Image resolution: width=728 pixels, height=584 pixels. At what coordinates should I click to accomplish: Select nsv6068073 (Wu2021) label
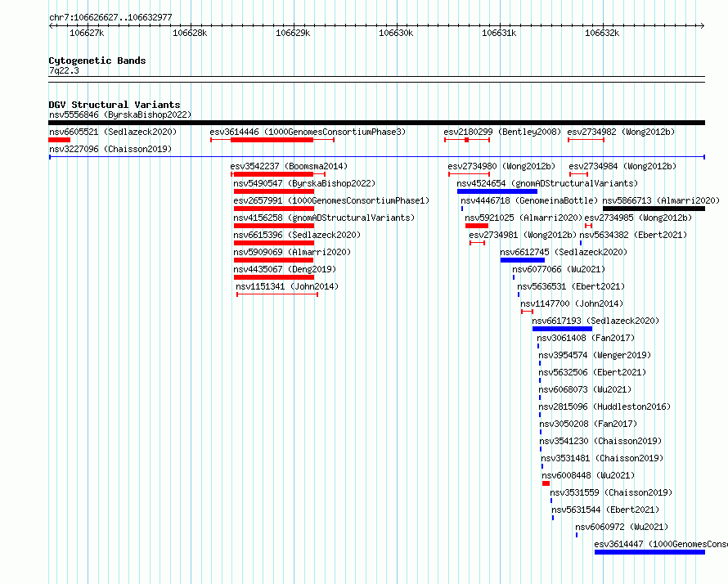click(585, 389)
